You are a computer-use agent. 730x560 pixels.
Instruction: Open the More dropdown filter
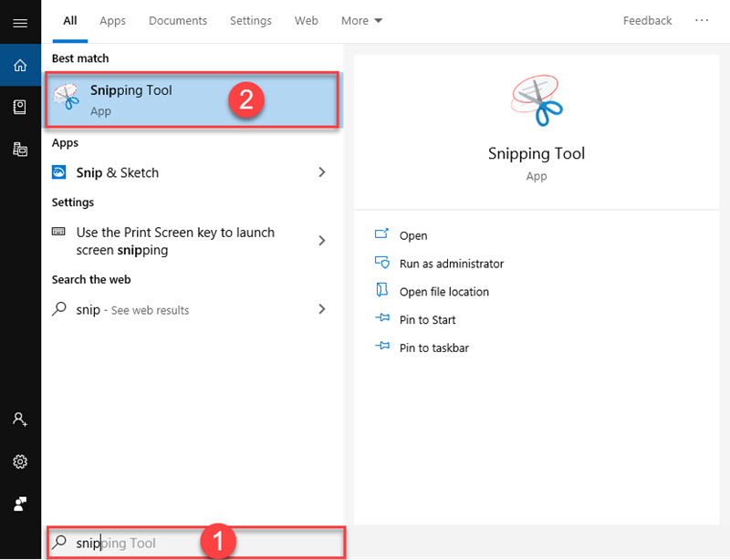click(x=361, y=21)
